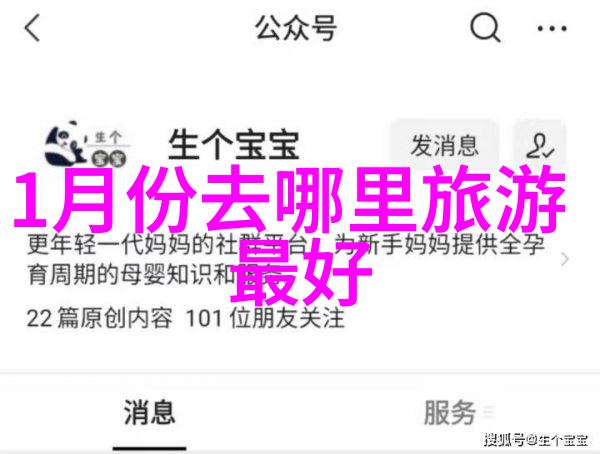Screen dimensions: 600x454
Task: Tap the panda avatar of 生个宝宝
Action: (87, 145)
